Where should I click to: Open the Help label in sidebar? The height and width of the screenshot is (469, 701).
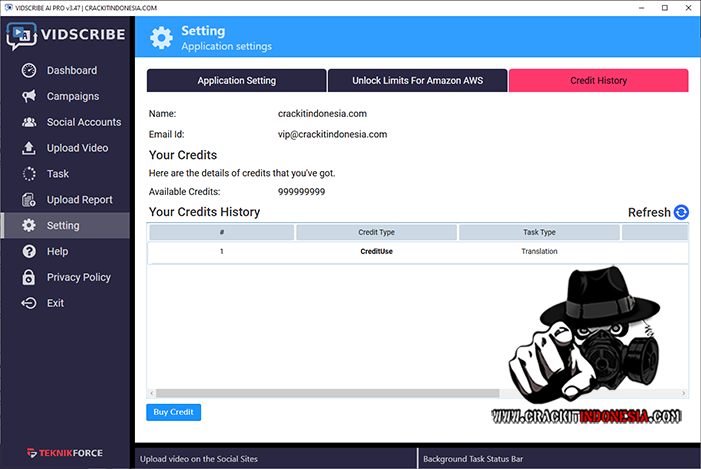tap(58, 251)
